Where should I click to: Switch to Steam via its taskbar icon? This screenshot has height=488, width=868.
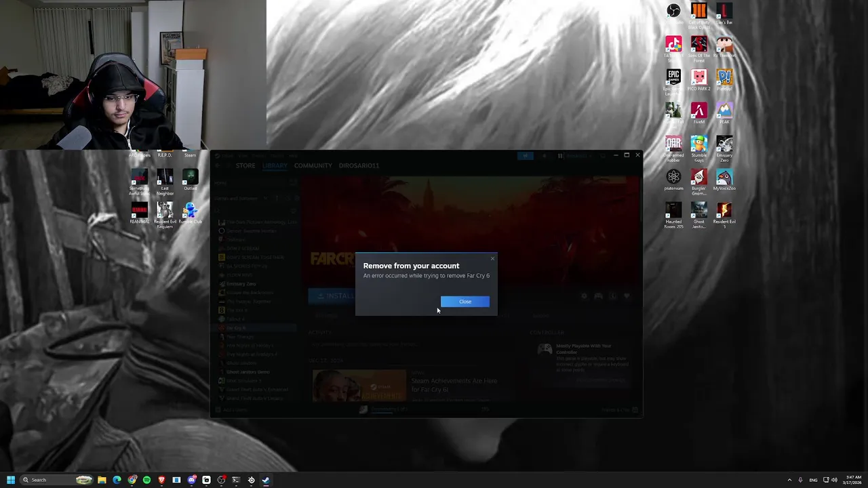point(266,480)
